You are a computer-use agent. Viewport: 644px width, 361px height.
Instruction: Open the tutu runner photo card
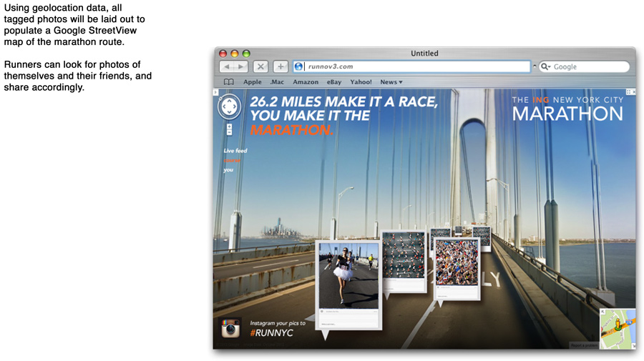[x=348, y=285]
